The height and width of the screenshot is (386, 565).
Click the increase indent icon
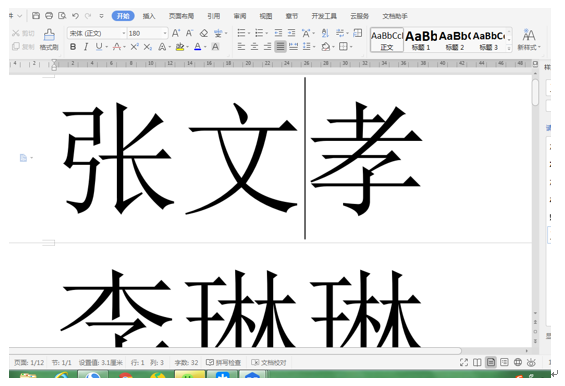(x=292, y=33)
